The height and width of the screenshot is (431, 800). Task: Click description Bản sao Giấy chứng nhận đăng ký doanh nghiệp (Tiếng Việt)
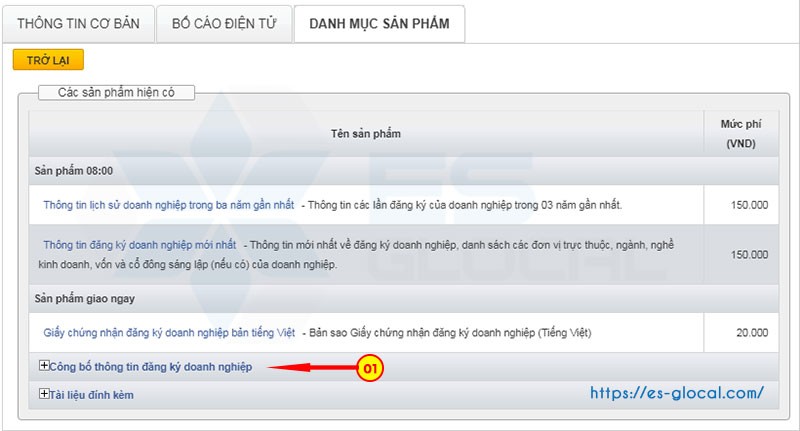click(450, 333)
